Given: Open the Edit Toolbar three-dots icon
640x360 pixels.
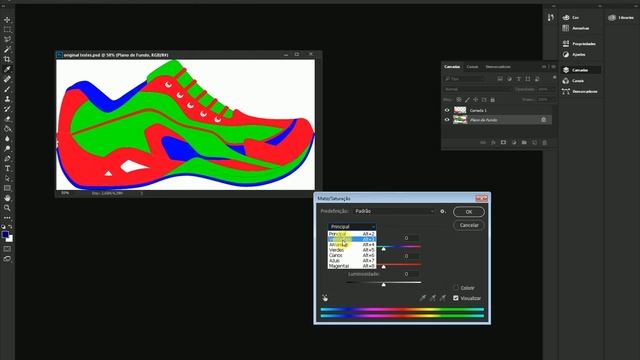Looking at the screenshot, I should (7, 218).
